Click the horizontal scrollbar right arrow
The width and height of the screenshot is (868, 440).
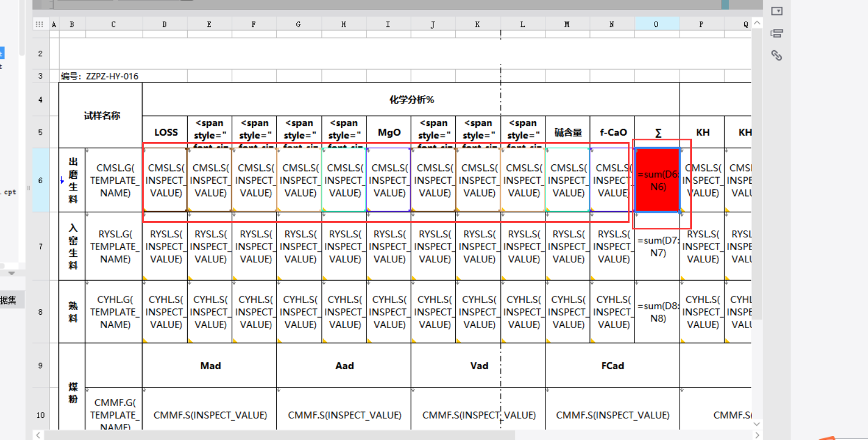[757, 435]
